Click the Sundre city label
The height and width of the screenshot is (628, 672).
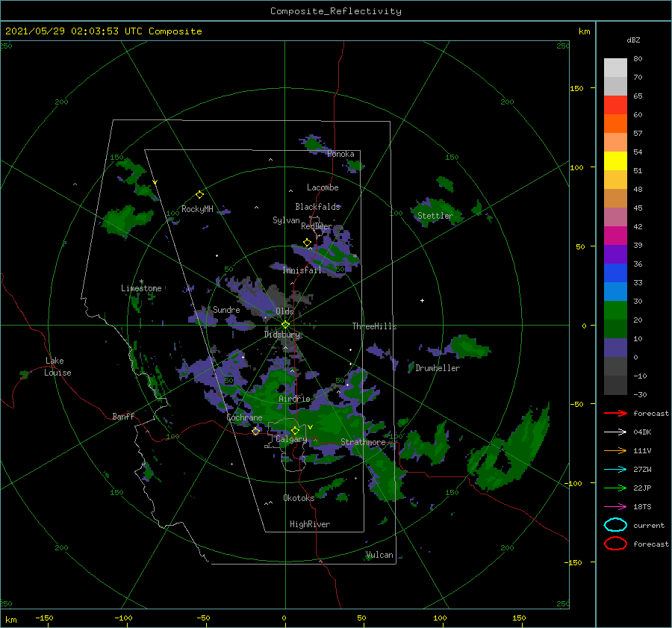coord(226,309)
